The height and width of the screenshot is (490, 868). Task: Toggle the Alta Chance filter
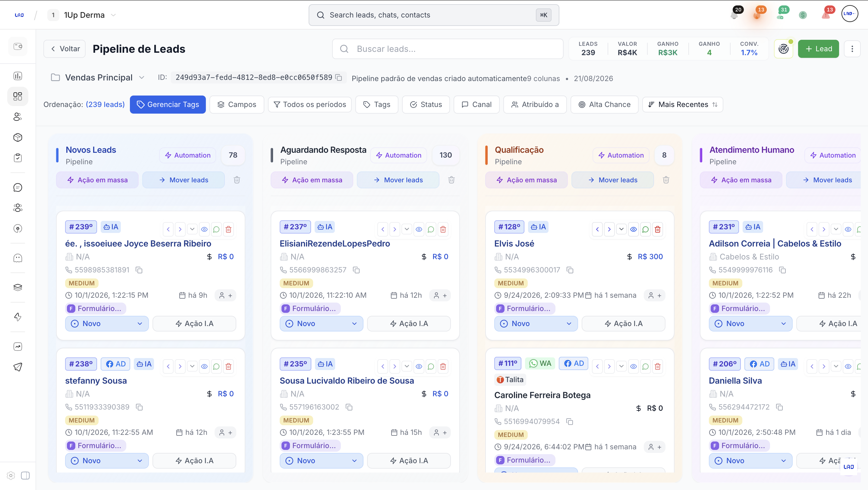605,105
